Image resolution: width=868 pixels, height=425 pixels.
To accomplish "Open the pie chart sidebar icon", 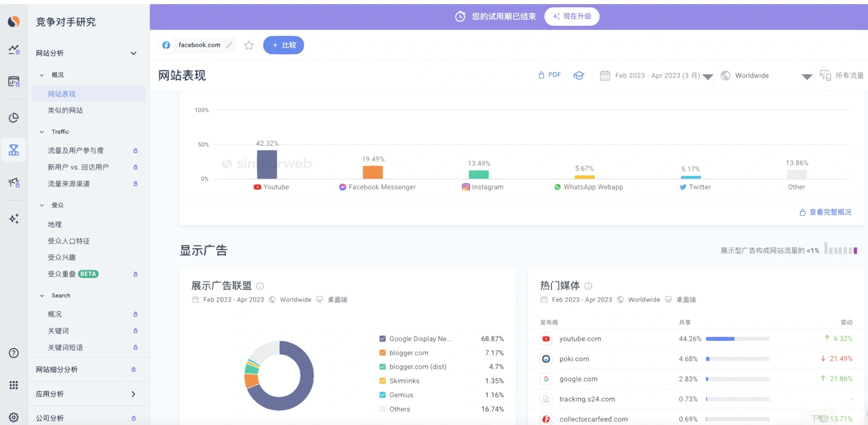I will (14, 118).
